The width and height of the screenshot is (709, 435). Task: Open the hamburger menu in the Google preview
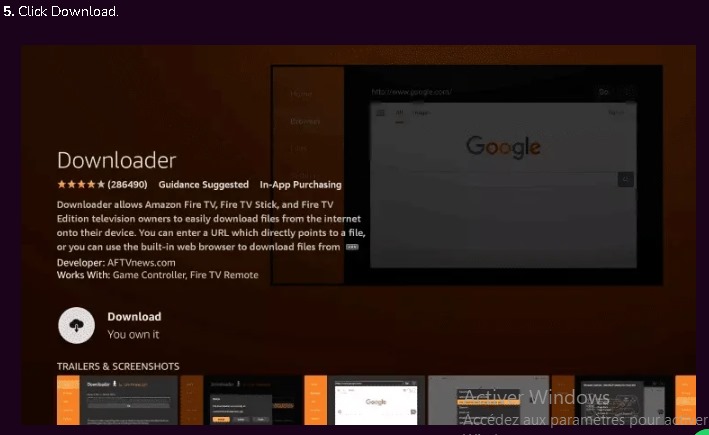point(380,114)
